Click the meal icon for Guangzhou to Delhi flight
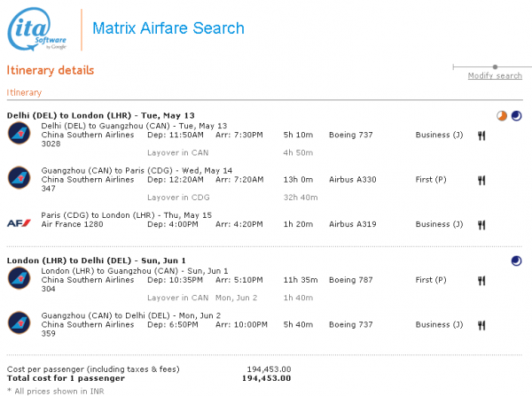 pyautogui.click(x=481, y=325)
